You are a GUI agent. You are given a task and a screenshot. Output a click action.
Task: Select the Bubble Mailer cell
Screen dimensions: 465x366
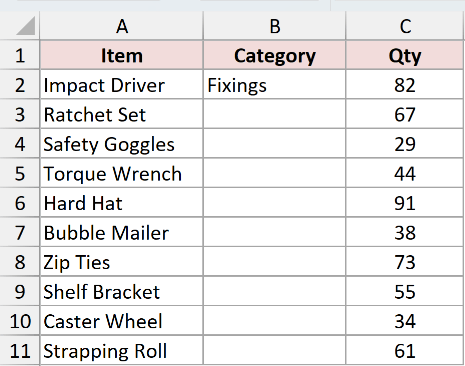click(121, 232)
